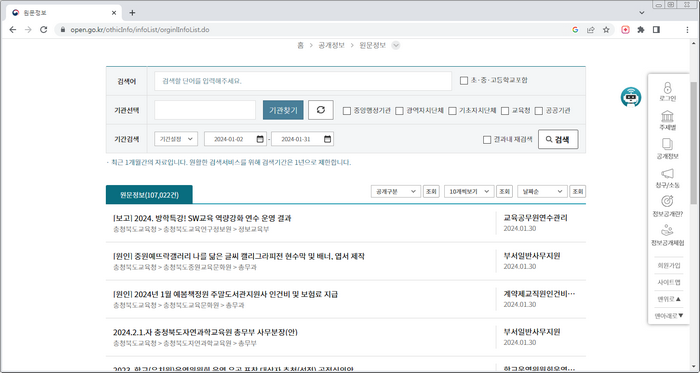
Task: Click 맨위로 to jump to top
Action: click(668, 299)
